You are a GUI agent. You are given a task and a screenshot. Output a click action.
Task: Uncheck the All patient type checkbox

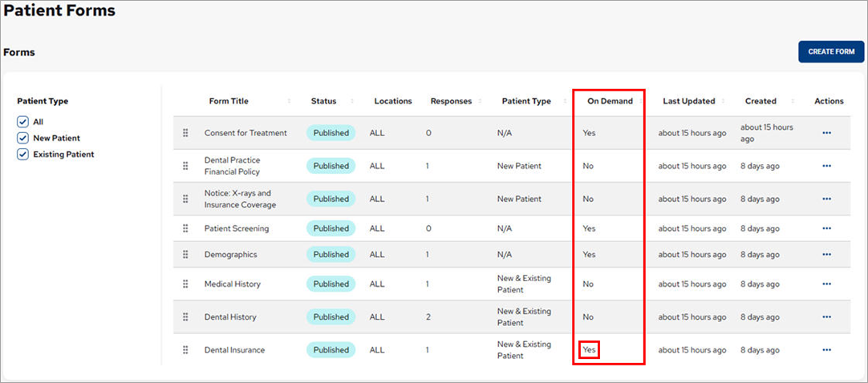(22, 122)
